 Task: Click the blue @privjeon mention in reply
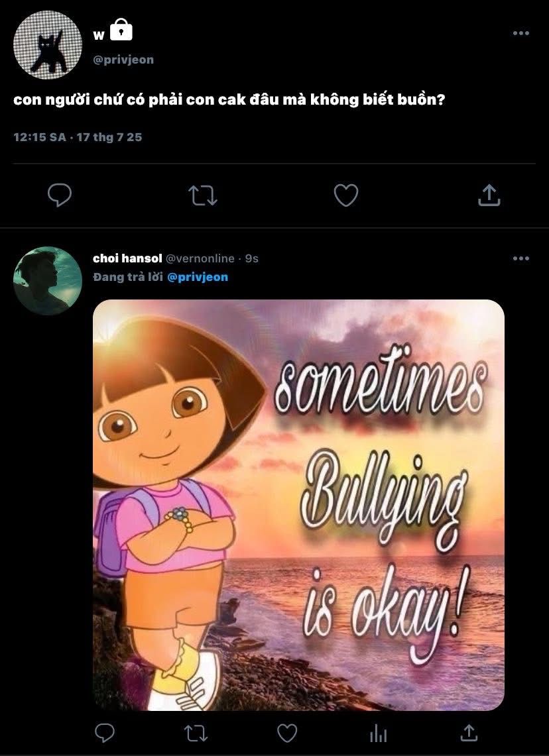(198, 277)
